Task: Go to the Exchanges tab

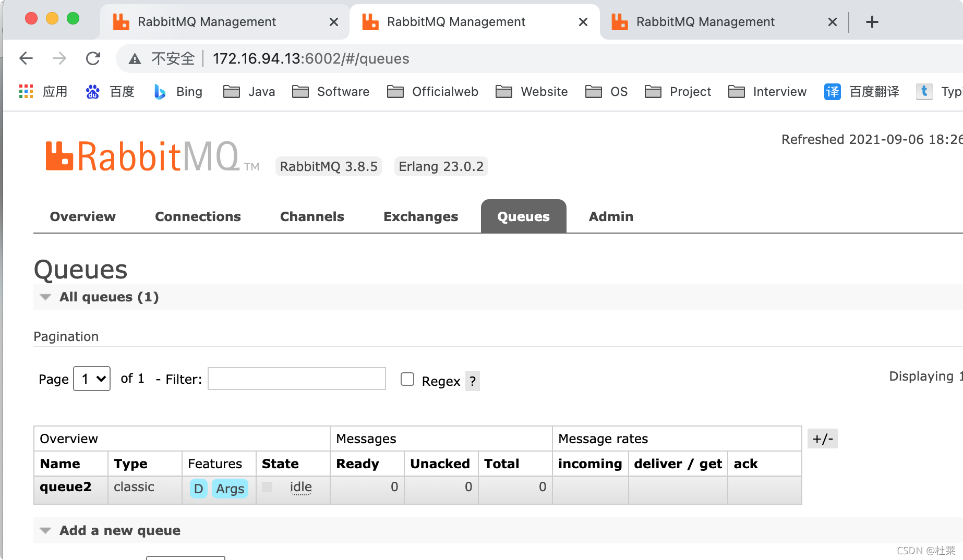Action: (420, 216)
